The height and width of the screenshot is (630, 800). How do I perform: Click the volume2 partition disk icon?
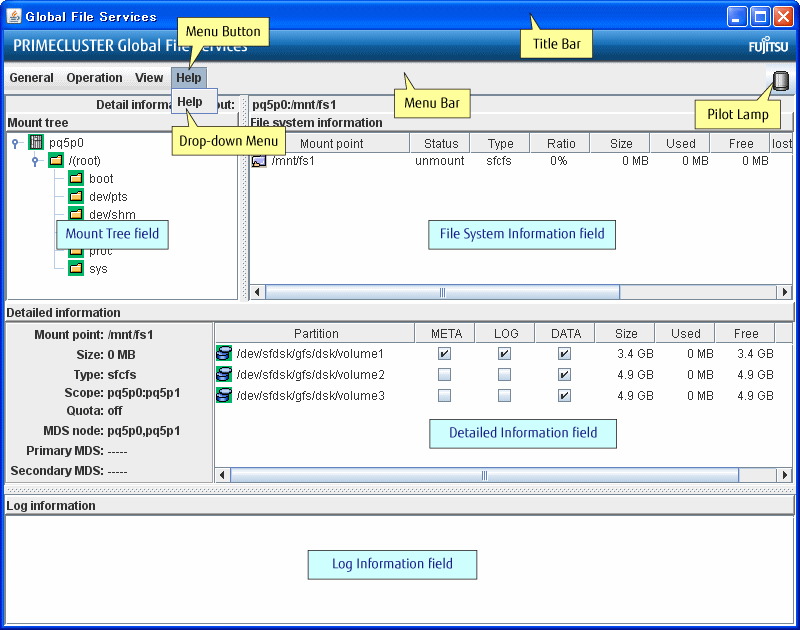(x=223, y=374)
